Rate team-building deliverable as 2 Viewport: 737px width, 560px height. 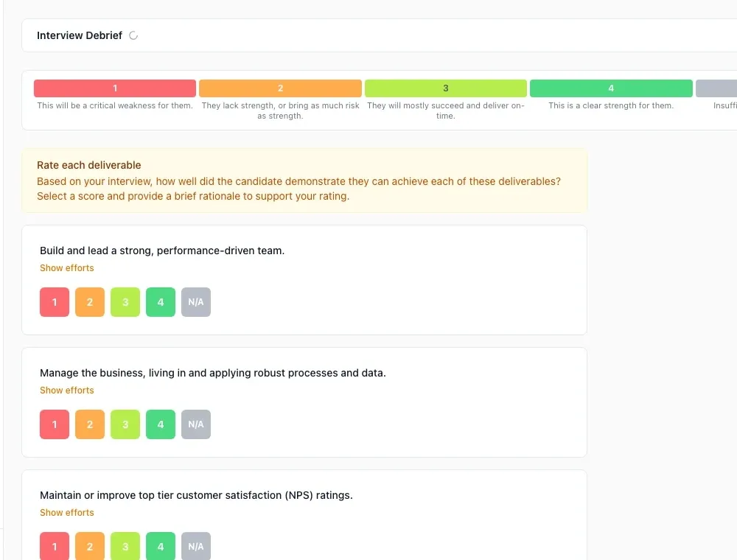click(x=90, y=302)
